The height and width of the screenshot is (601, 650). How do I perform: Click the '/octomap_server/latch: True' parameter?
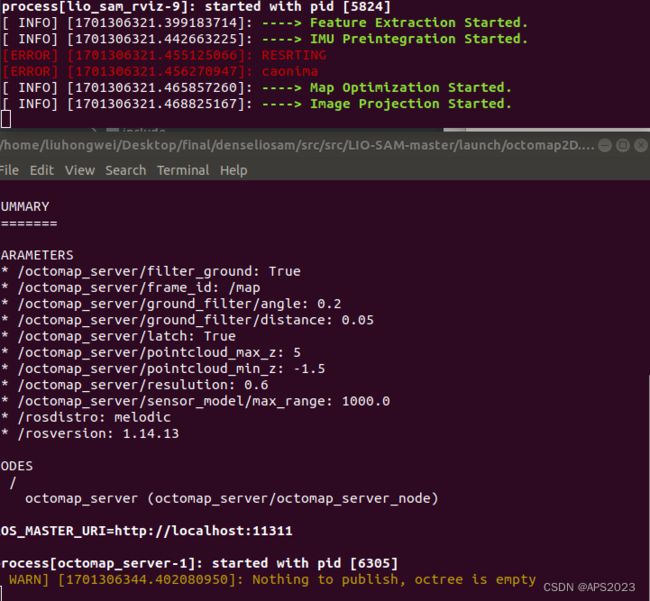click(119, 336)
